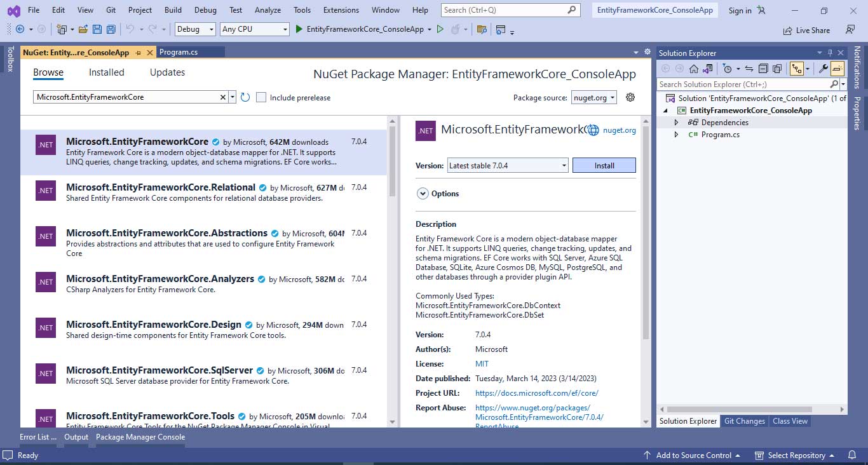Screen dimensions: 868x465
Task: Switch to the Program.cs tab
Action: (190, 51)
